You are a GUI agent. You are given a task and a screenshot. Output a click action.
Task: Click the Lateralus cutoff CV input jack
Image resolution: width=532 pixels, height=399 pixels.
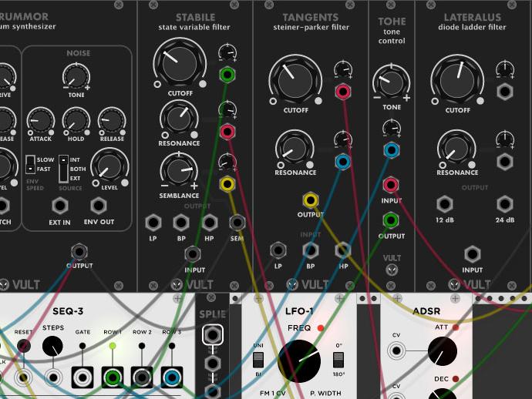click(504, 92)
